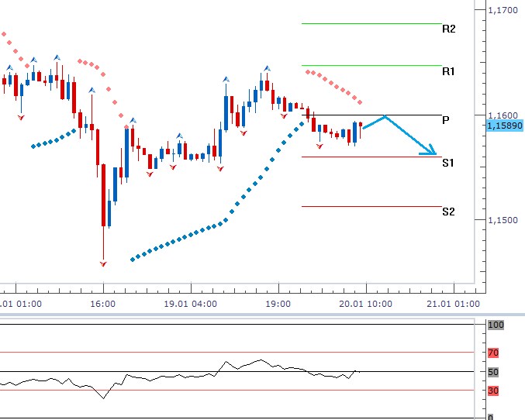This screenshot has height=420, width=525.
Task: Click the RSI 50 midline level label
Action: click(x=493, y=372)
